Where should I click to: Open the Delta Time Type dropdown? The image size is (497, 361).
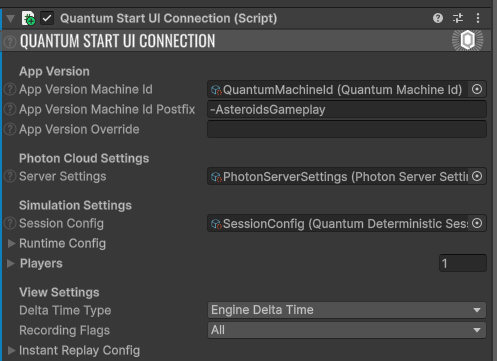(x=347, y=310)
